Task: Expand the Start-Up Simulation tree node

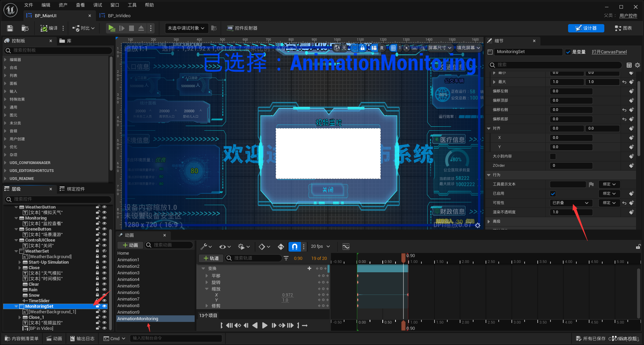Action: (x=20, y=262)
